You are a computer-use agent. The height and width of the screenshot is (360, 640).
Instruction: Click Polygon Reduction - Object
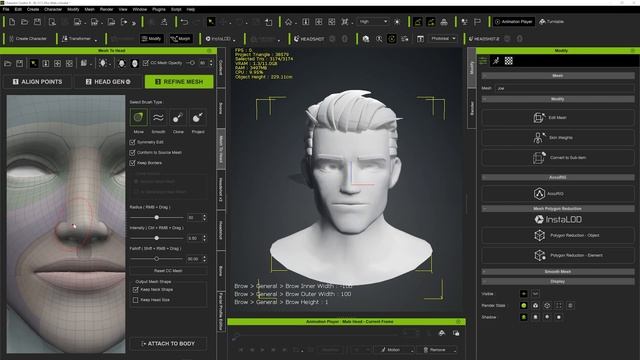click(x=558, y=236)
